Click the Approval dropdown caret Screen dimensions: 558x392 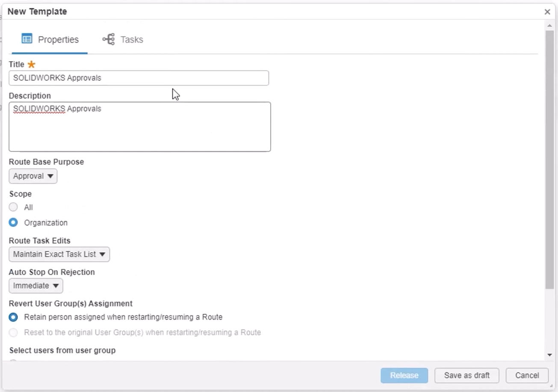coord(50,176)
